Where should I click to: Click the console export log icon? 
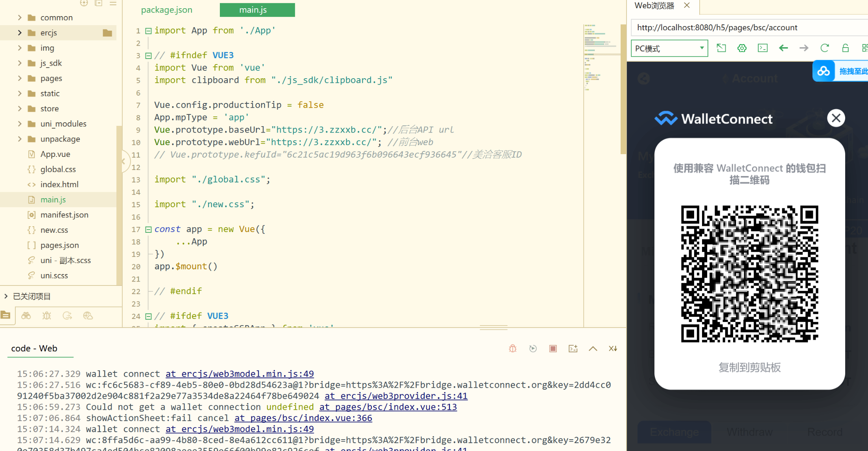(x=573, y=348)
